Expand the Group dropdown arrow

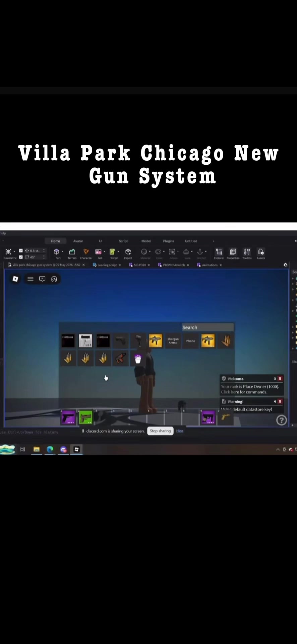178,252
